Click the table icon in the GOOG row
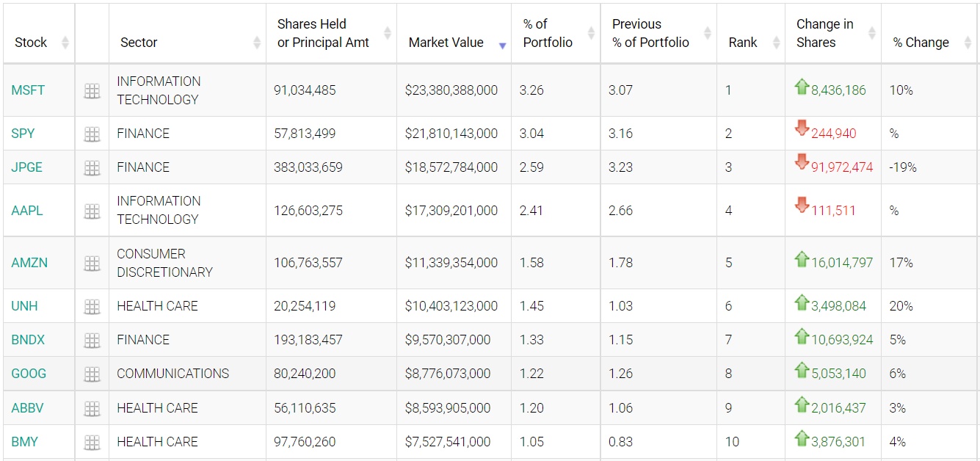 [x=92, y=374]
